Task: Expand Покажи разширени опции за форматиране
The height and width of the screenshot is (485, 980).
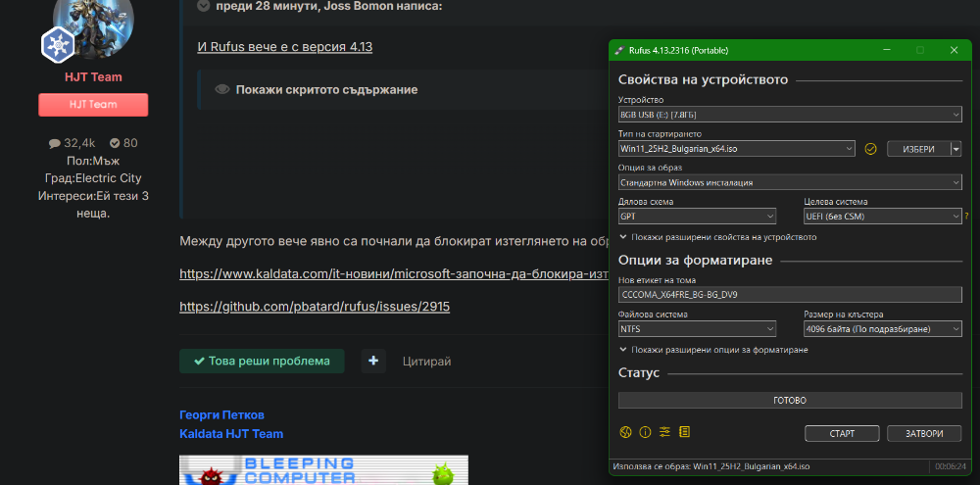Action: tap(713, 350)
